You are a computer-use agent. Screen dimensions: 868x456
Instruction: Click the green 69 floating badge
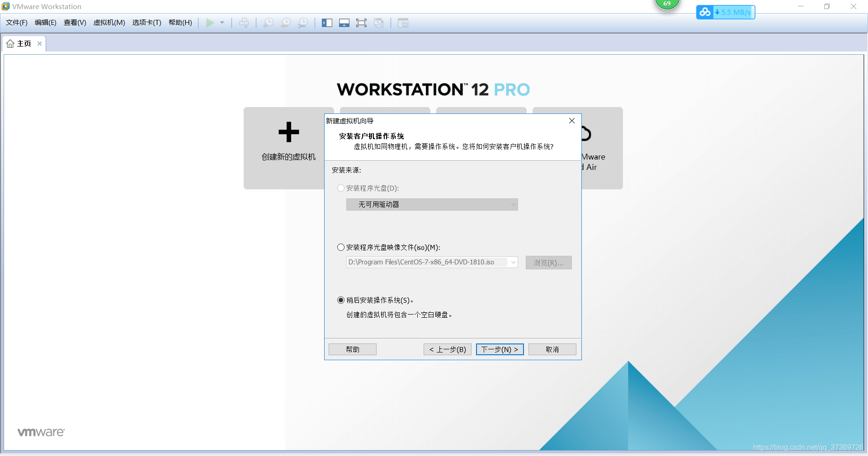pos(667,4)
